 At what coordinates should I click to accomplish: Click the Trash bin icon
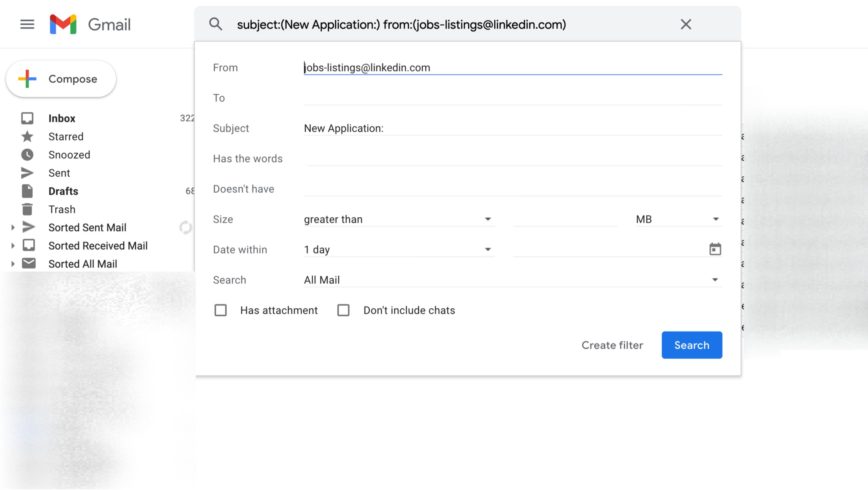tap(27, 209)
